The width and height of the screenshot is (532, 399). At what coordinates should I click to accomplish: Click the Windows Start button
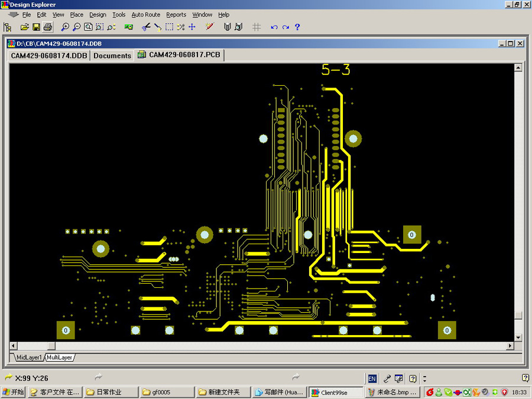tap(13, 392)
